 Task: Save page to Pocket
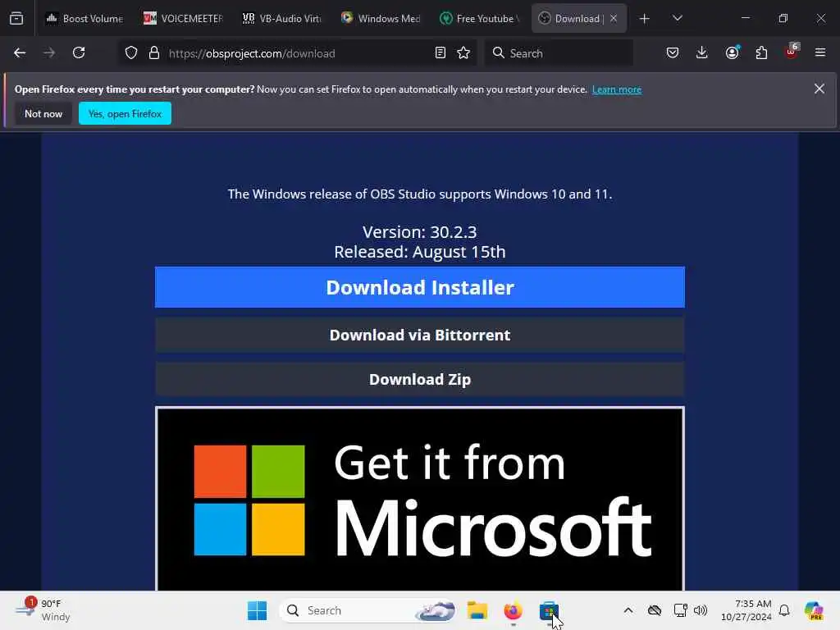(x=673, y=53)
